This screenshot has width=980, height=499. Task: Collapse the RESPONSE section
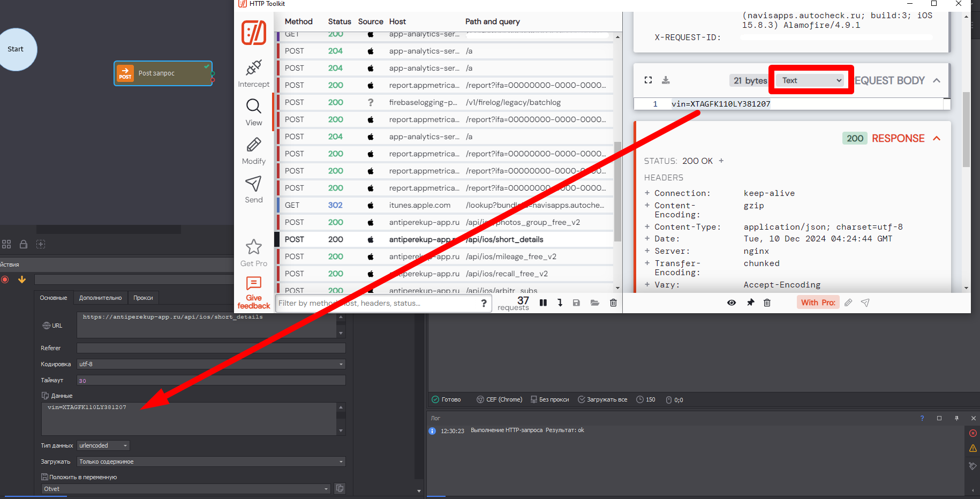pyautogui.click(x=937, y=138)
